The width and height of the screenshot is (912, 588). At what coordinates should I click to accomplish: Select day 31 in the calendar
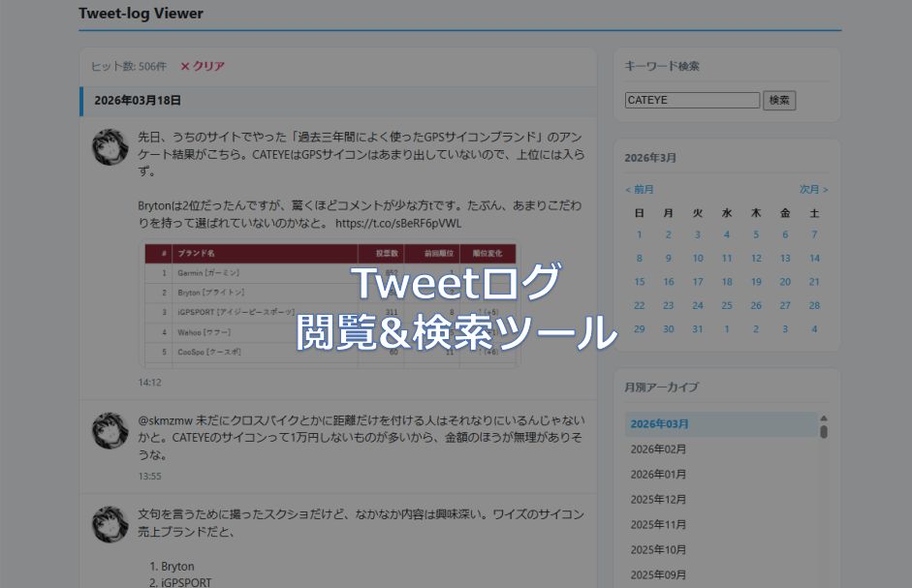[698, 329]
